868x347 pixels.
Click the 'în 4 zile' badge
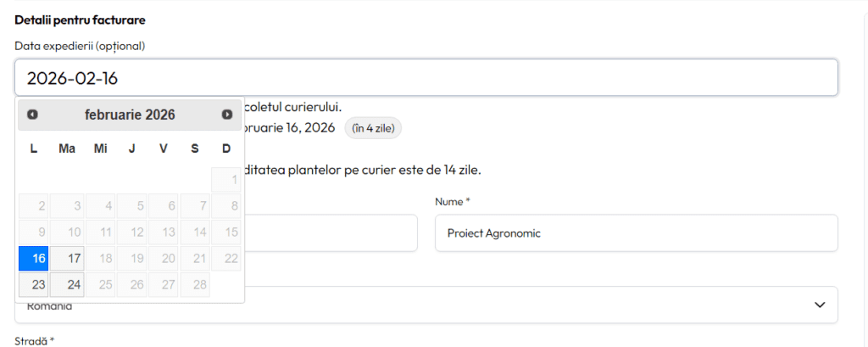(371, 128)
